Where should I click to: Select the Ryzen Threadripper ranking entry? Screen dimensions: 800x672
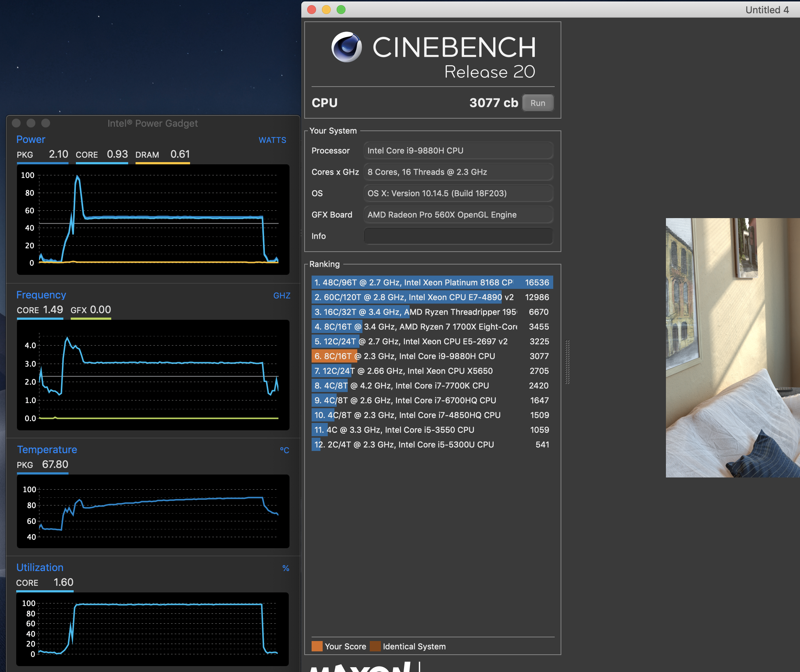click(x=432, y=312)
